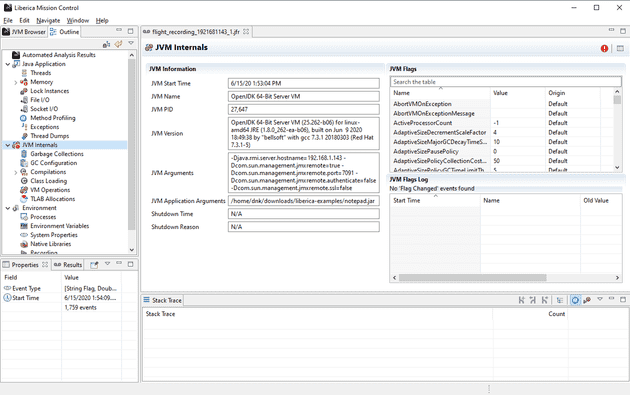630x395 pixels.
Task: Open the Exceptions page
Action: click(45, 127)
